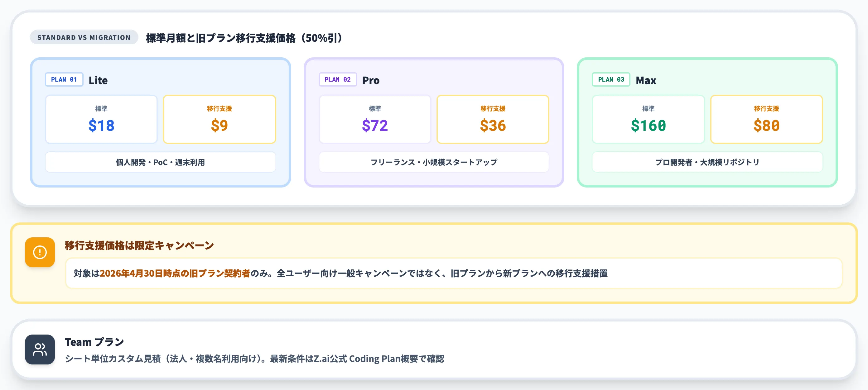The image size is (868, 390).
Task: Click the 個人開発・PoC・週末利用 description
Action: point(160,162)
